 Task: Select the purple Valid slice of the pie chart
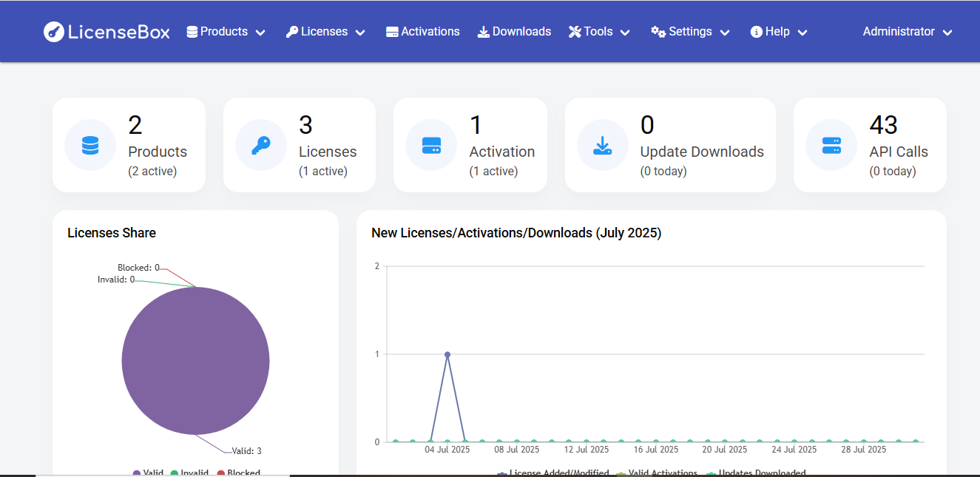[195, 361]
